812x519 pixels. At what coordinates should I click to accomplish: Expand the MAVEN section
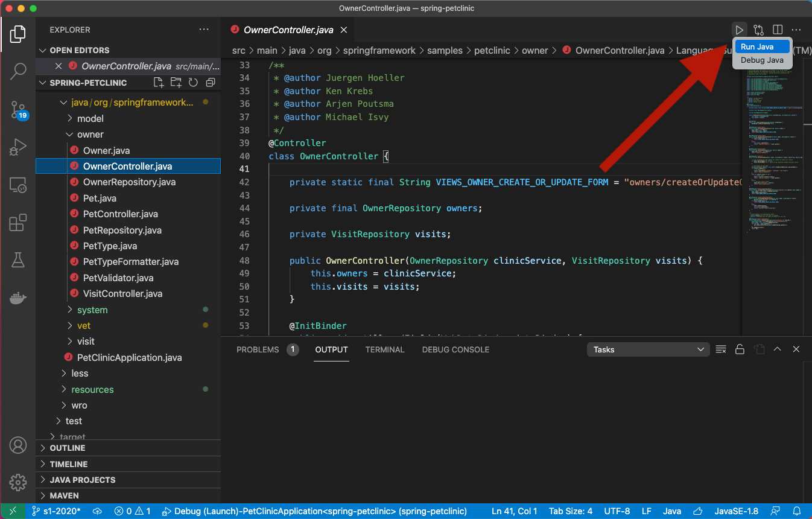tap(128, 495)
